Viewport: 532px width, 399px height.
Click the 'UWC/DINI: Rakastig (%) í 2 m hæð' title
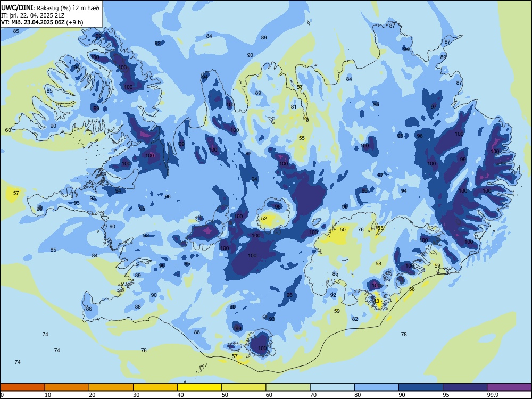[50, 8]
